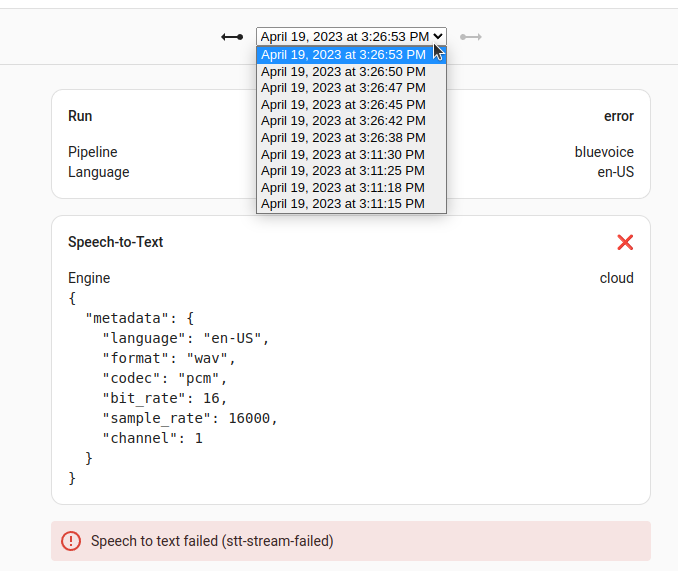Click the red X icon in Speech-to-Text
The image size is (678, 571).
625,242
